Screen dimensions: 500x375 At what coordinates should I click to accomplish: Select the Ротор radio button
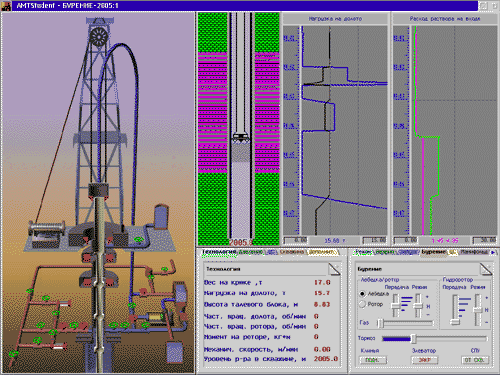[x=363, y=304]
